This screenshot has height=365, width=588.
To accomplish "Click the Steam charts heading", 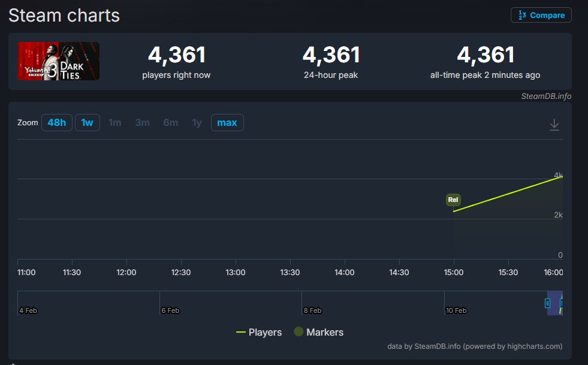I will (64, 16).
